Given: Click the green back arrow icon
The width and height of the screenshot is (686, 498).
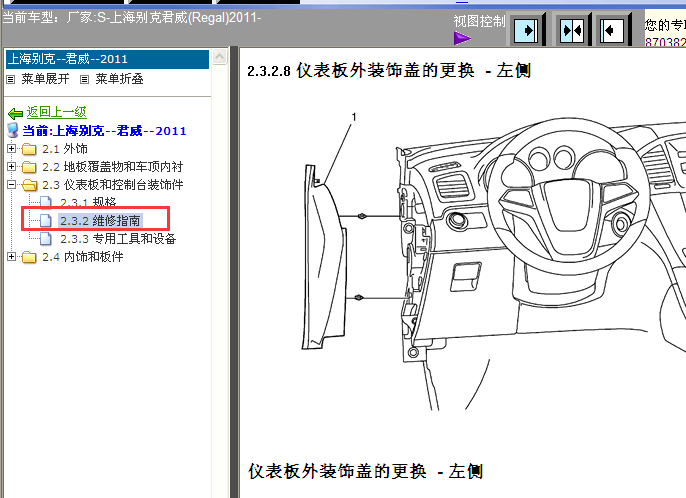Looking at the screenshot, I should (15, 113).
